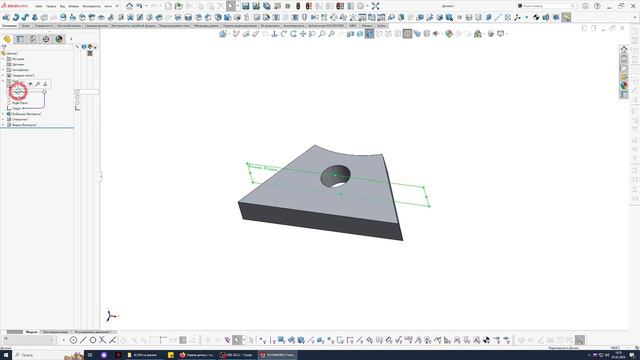
Task: Switch to the PropertyManager tab
Action: click(x=20, y=39)
